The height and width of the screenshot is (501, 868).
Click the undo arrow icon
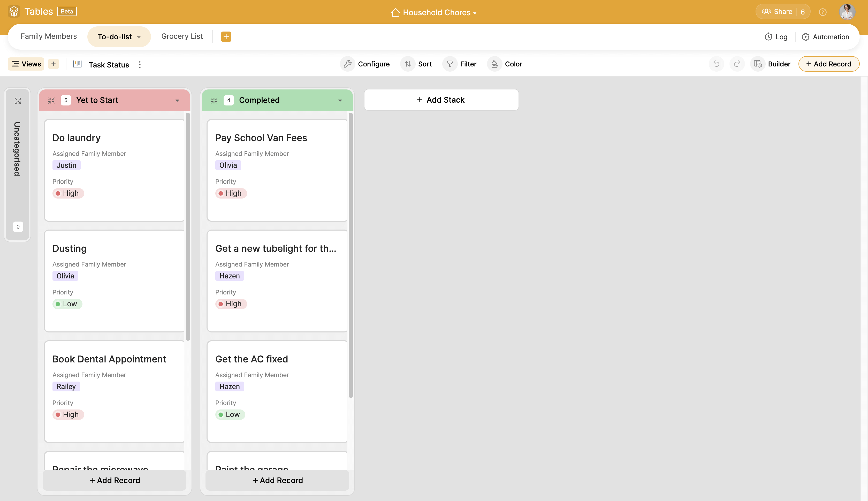[x=716, y=64]
